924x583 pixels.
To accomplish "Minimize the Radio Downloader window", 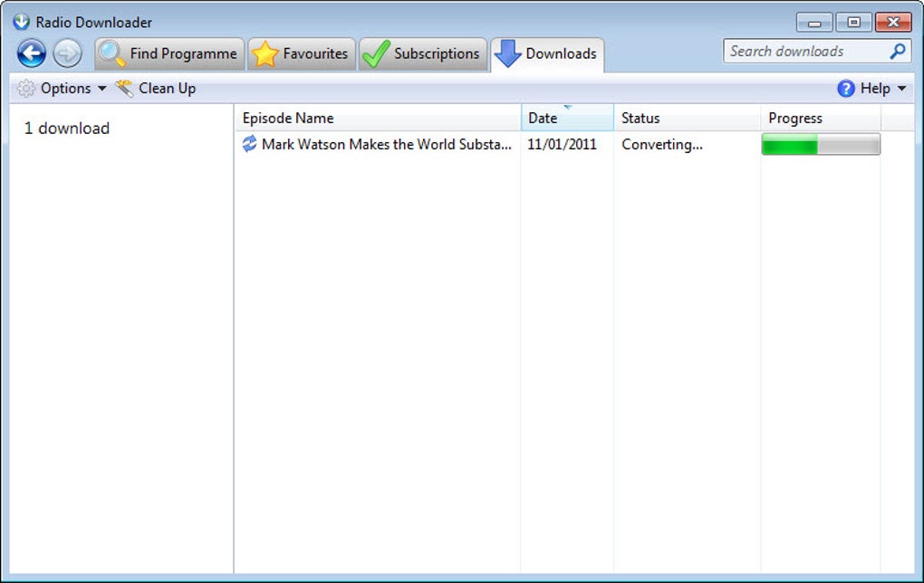I will pos(814,23).
